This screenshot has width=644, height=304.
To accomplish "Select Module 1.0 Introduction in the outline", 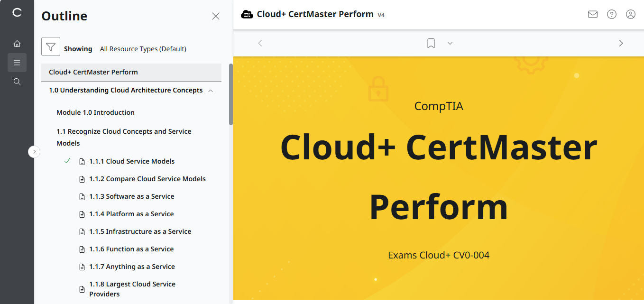I will click(x=95, y=112).
